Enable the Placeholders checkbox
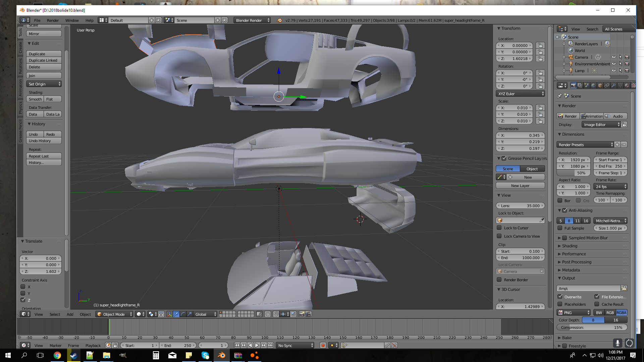This screenshot has width=644, height=362. pyautogui.click(x=560, y=304)
